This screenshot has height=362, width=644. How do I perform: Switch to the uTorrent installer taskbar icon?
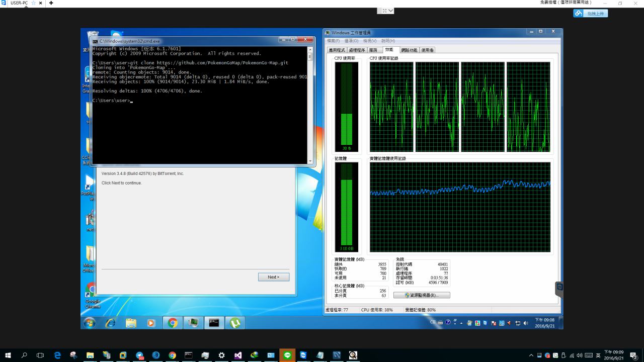[x=234, y=323]
